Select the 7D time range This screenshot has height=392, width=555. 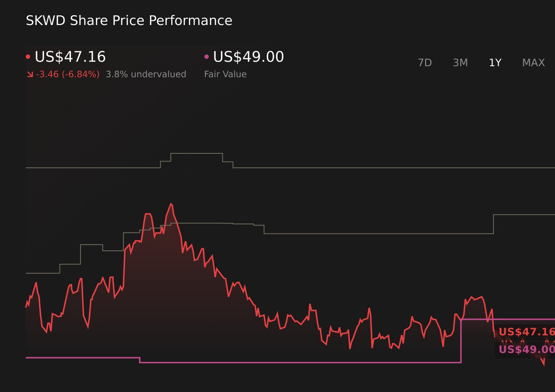coord(425,62)
